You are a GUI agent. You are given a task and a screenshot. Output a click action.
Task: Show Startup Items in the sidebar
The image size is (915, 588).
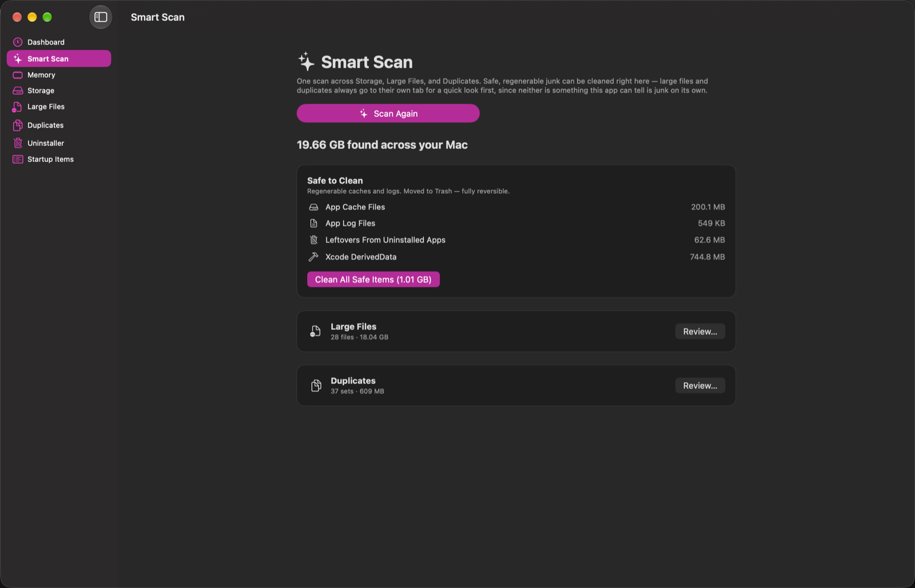59,160
